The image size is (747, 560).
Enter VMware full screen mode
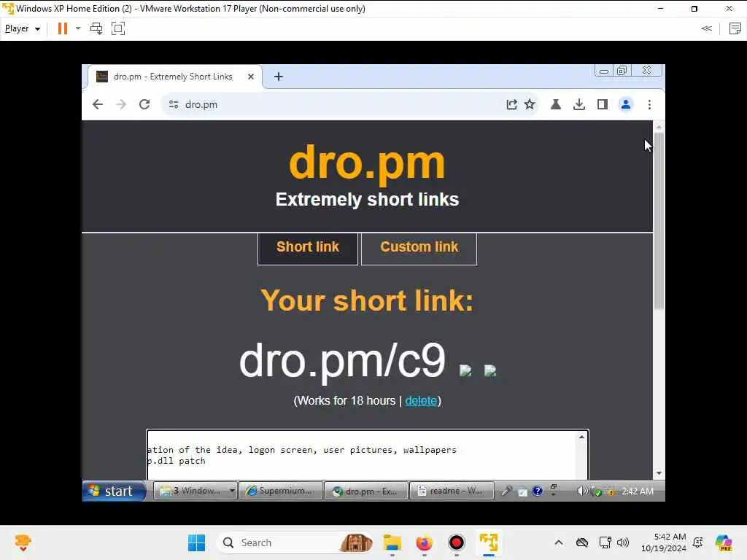click(118, 28)
